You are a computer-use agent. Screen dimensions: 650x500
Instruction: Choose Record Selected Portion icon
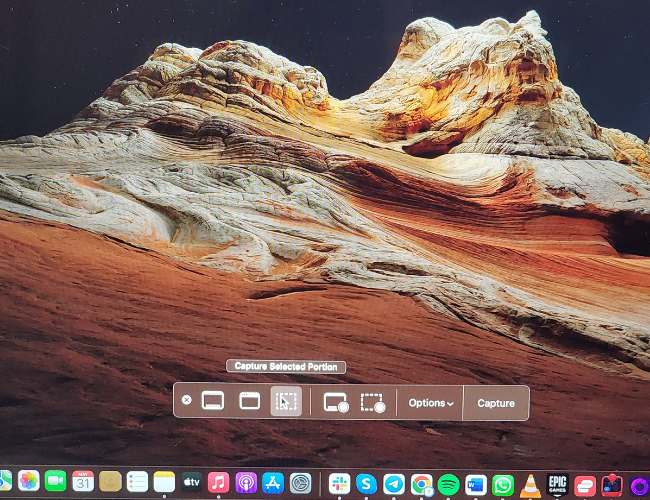373,403
